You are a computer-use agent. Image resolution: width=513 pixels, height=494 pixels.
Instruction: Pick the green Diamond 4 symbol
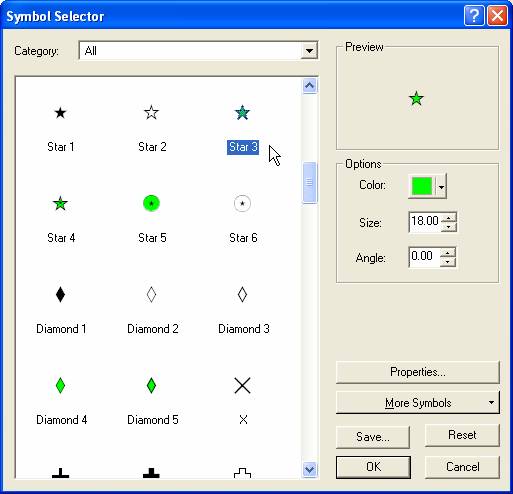coord(60,385)
